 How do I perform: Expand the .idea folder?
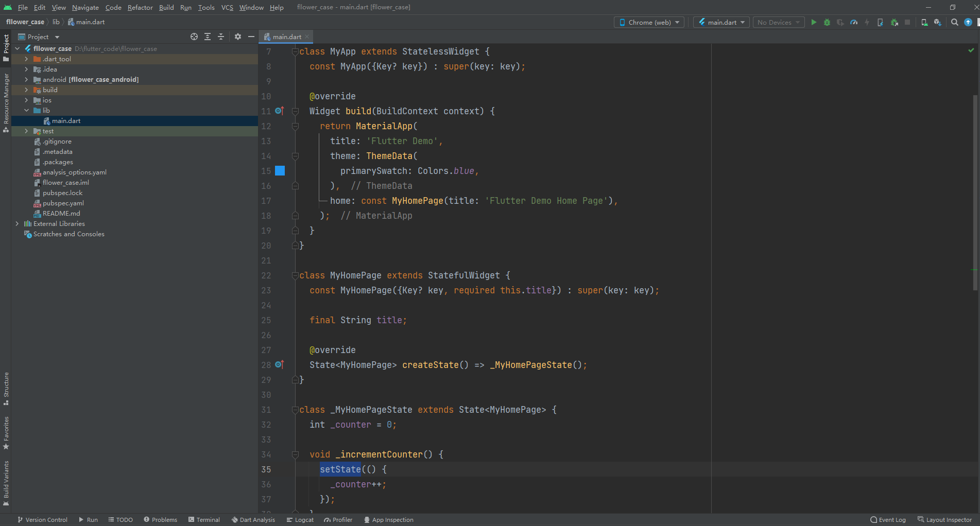[26, 69]
